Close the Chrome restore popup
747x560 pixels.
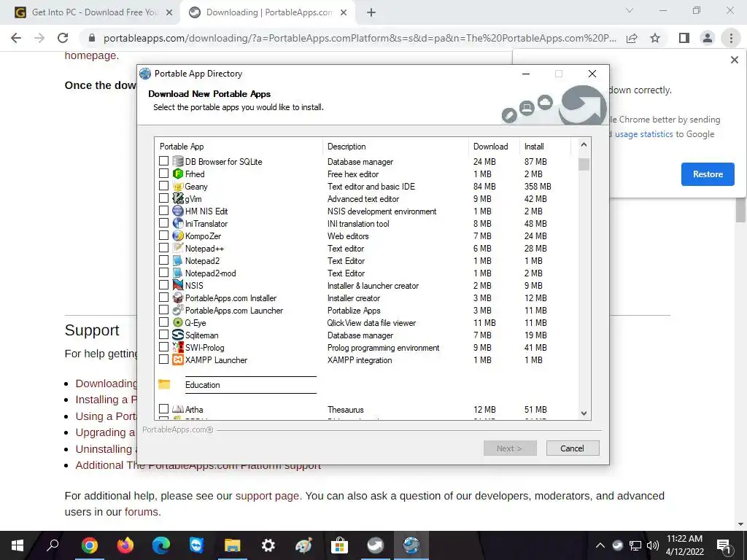(734, 60)
